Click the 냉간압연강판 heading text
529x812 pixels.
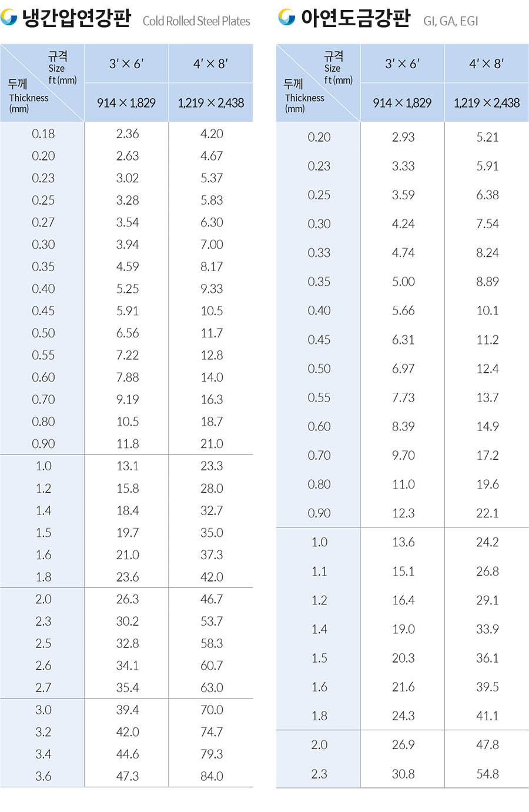76,19
